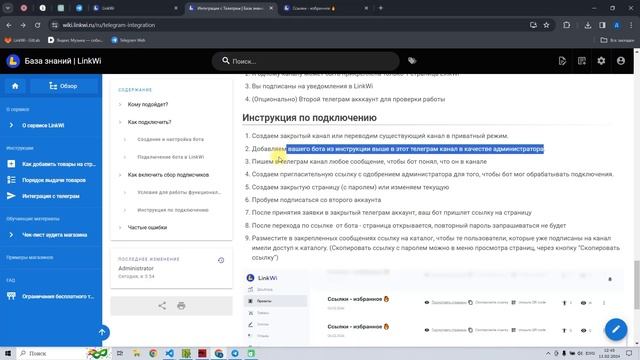Open VS Code from the taskbar

[169, 353]
